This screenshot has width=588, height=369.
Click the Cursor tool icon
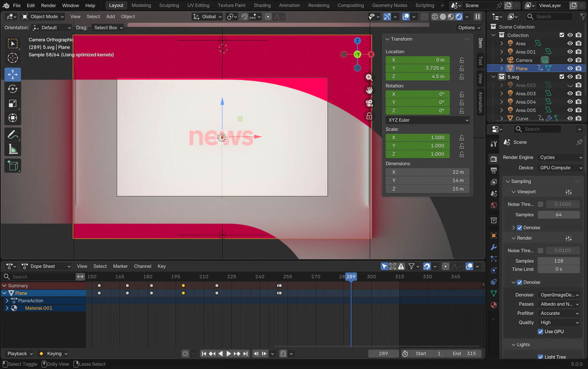[x=13, y=58]
